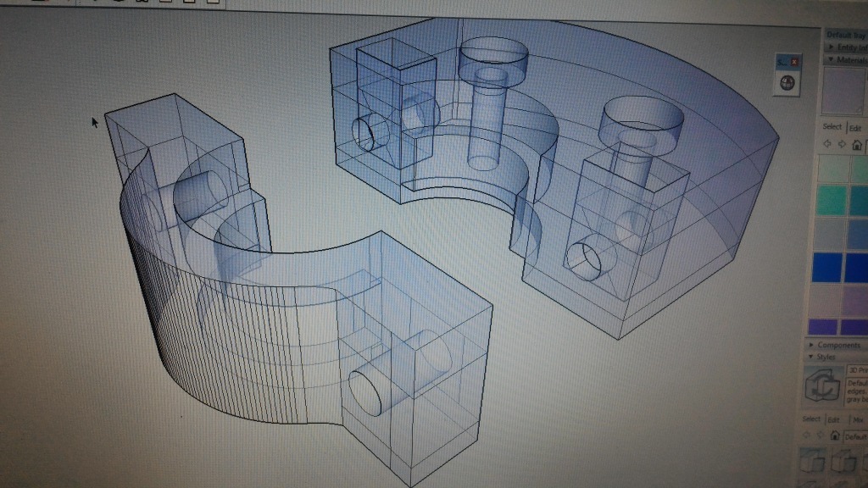
Task: Go back in the Styles browser
Action: click(807, 435)
